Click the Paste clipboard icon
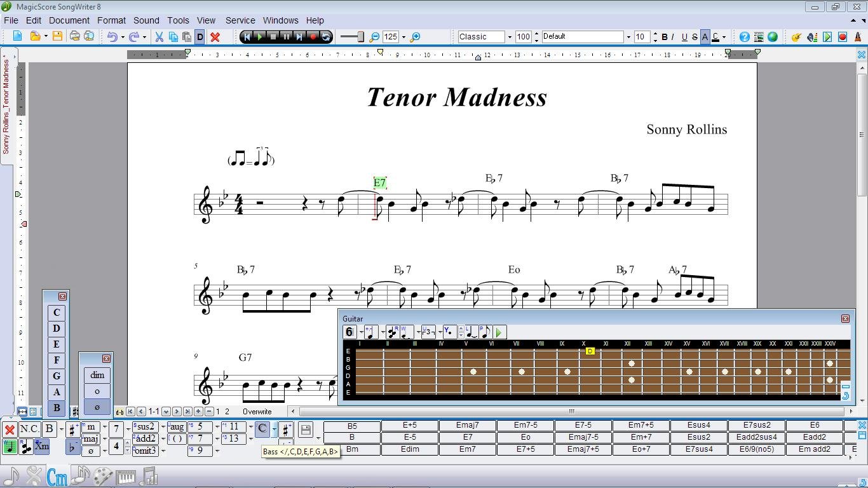Viewport: 868px width, 488px height. [x=187, y=37]
